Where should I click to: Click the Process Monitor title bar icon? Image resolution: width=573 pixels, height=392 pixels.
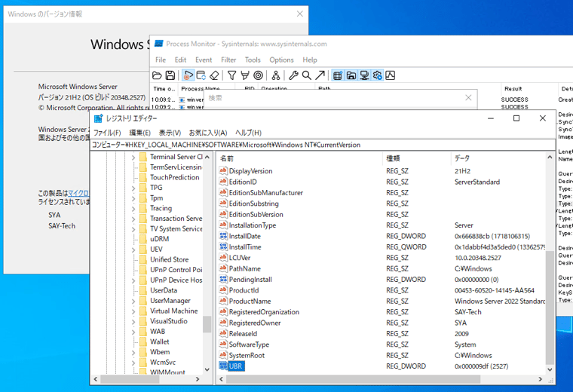[158, 44]
